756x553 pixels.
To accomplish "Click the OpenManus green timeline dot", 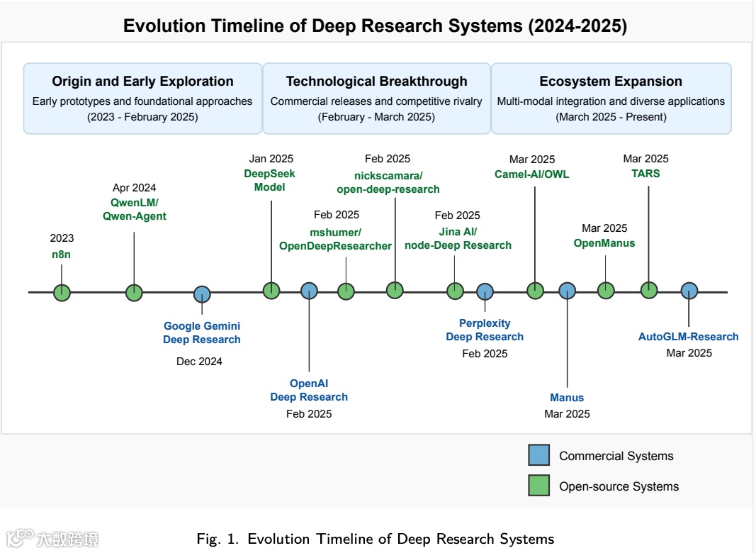I will pos(606,291).
